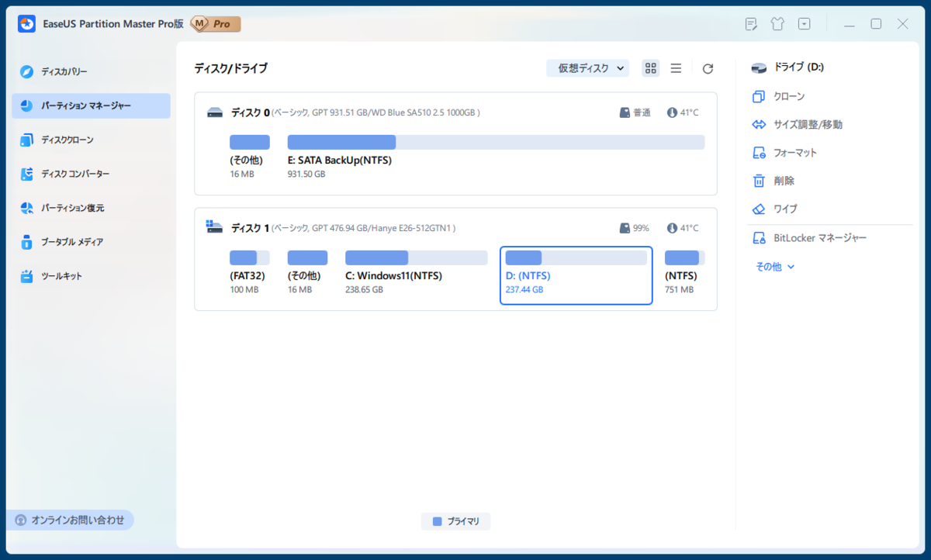The width and height of the screenshot is (931, 560).
Task: Select パーティション マネージャー in the sidebar
Action: point(91,105)
